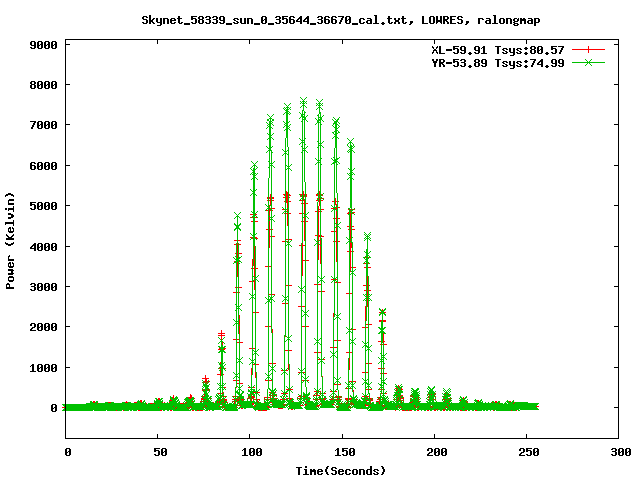640x480 pixels.
Task: Click the Power (Kelvin) y-axis label
Action: tap(10, 241)
